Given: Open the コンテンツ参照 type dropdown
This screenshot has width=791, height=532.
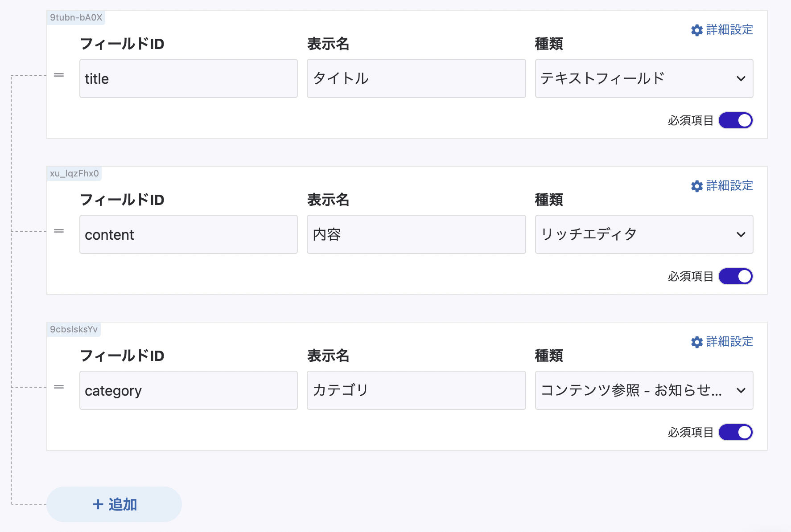Looking at the screenshot, I should coord(643,390).
